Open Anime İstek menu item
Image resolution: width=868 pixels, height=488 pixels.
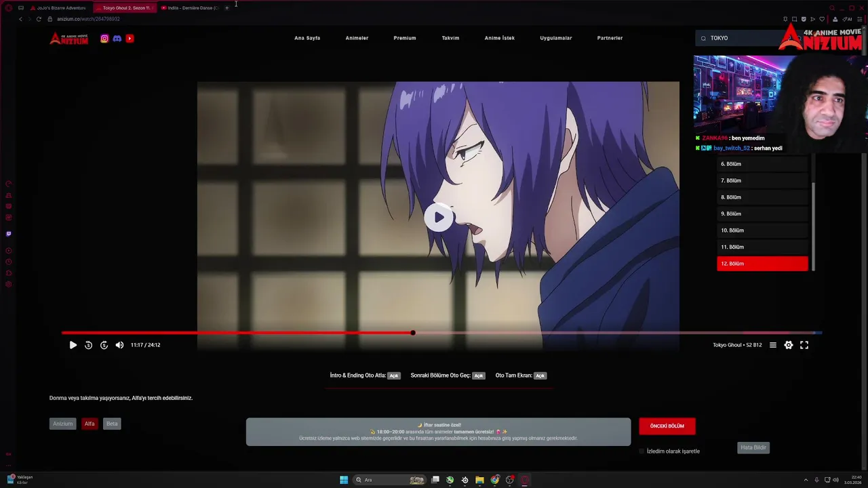[500, 38]
